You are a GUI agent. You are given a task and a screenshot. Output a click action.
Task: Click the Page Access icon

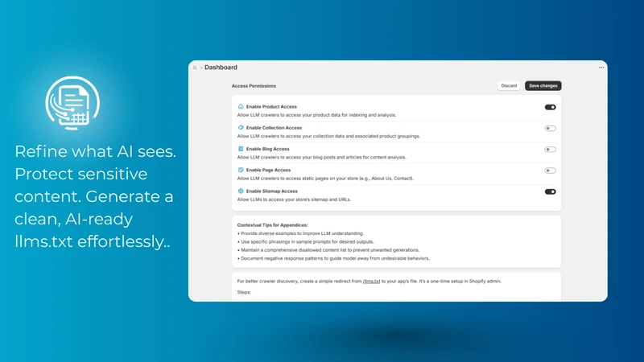pyautogui.click(x=241, y=170)
